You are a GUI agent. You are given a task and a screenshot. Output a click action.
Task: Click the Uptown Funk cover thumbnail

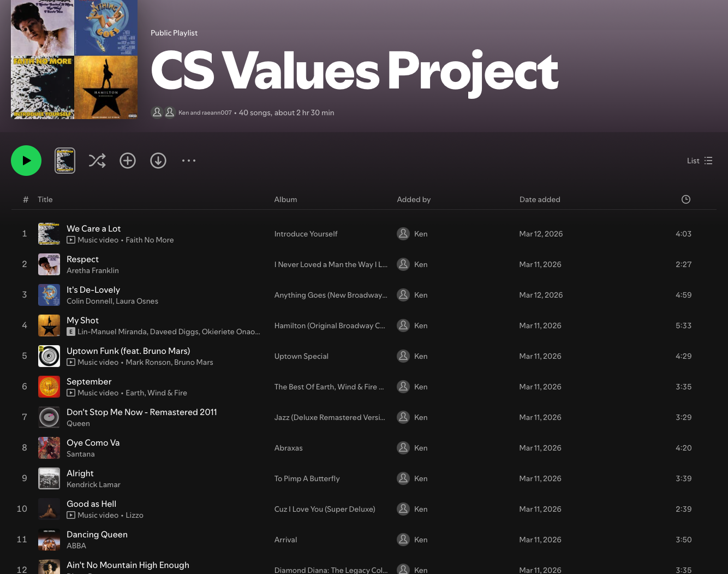(49, 356)
